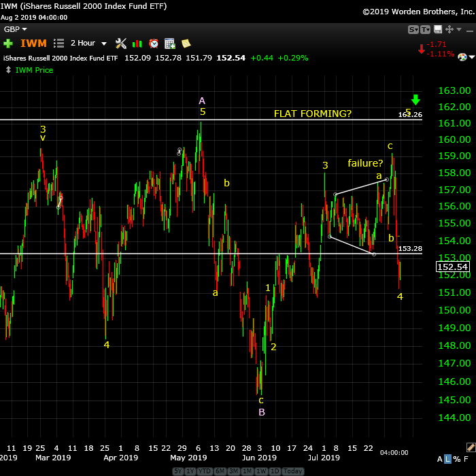The image size is (476, 476).
Task: Click the pink A wave label
Action: pos(202,101)
